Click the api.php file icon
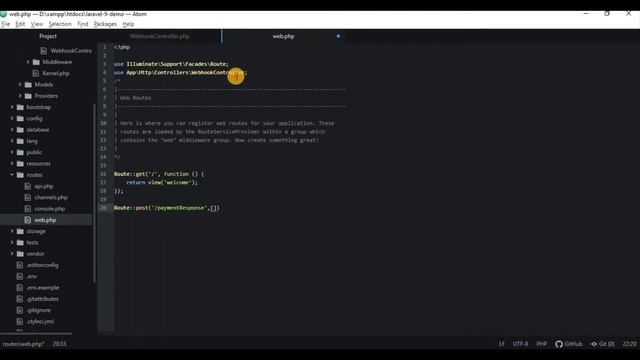 click(27, 186)
